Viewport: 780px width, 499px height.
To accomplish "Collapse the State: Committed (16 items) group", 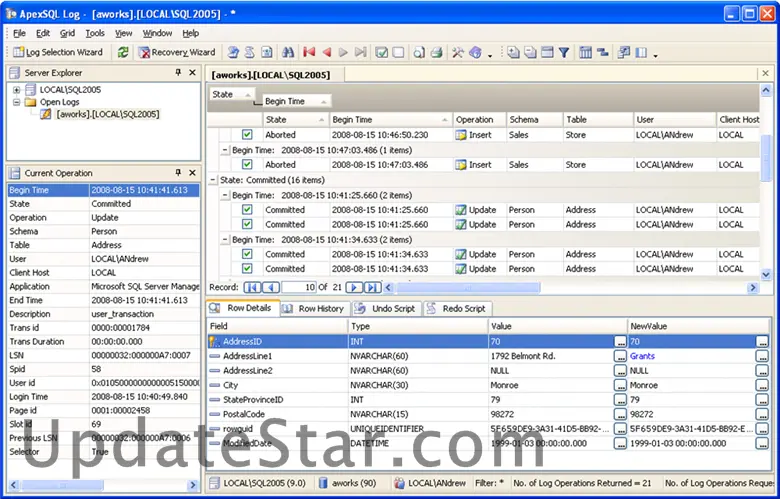I will click(213, 180).
